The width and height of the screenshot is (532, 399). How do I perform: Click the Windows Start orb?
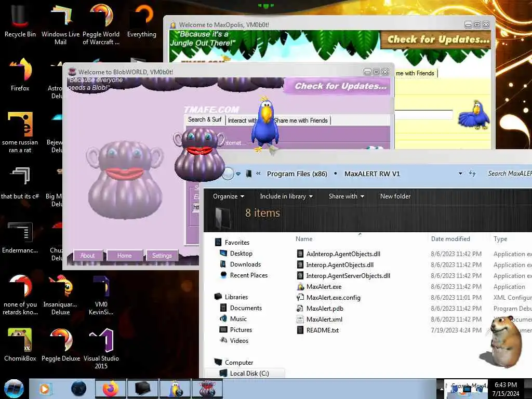(14, 389)
